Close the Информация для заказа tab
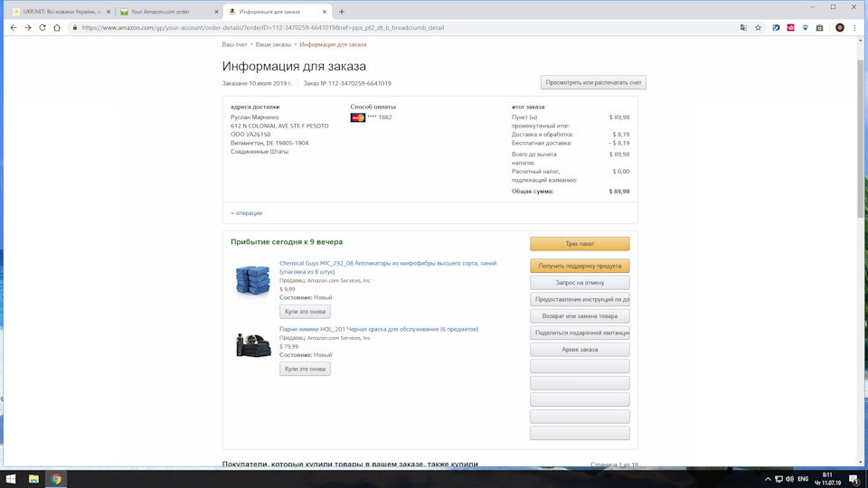Viewport: 868px width, 488px height. (325, 12)
